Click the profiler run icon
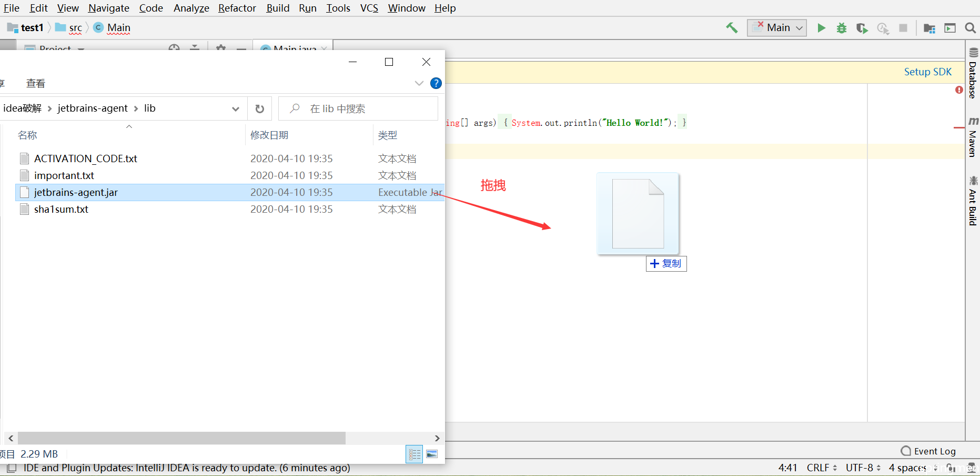Screen dimensions: 980x476 883,28
